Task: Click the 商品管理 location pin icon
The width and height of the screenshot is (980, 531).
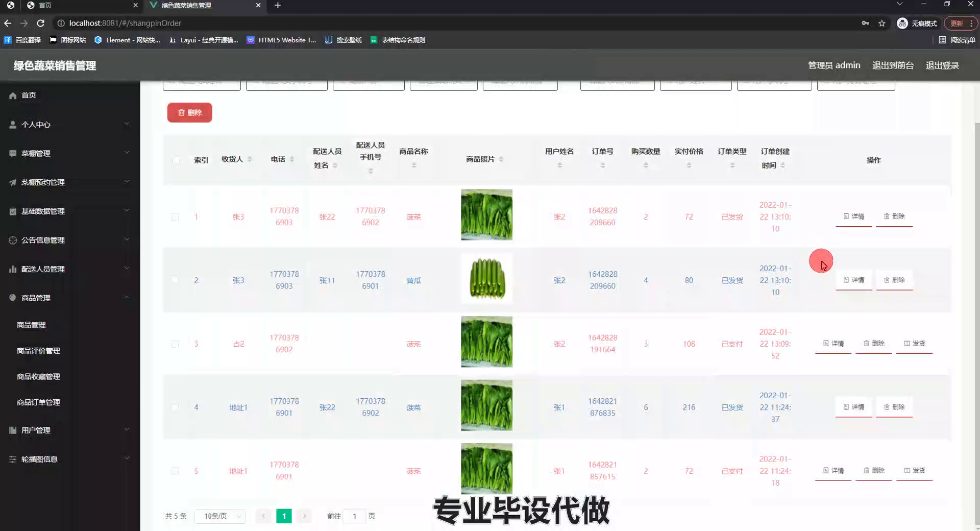Action: pyautogui.click(x=13, y=298)
